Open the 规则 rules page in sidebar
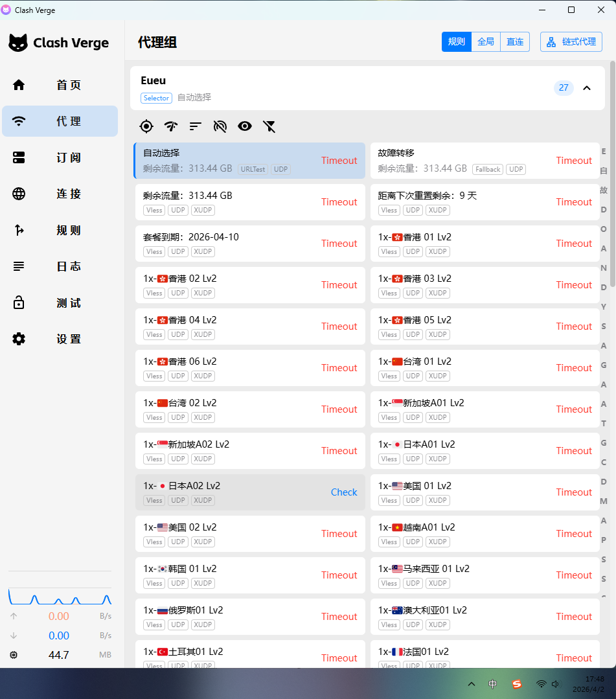 [60, 230]
